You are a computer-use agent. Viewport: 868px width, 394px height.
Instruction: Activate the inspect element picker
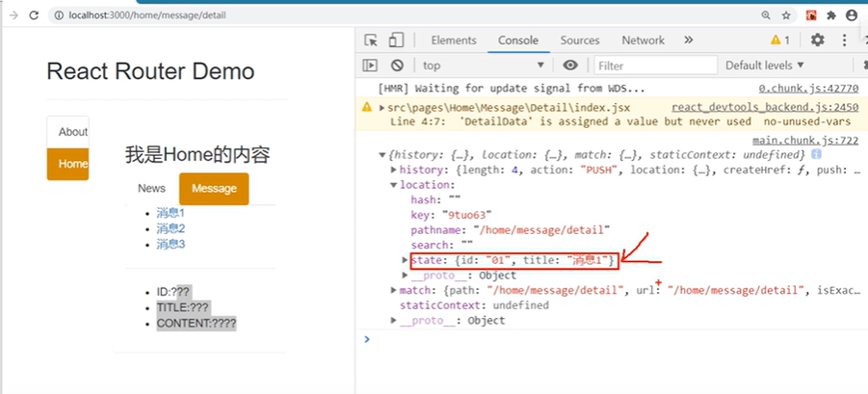pyautogui.click(x=371, y=40)
